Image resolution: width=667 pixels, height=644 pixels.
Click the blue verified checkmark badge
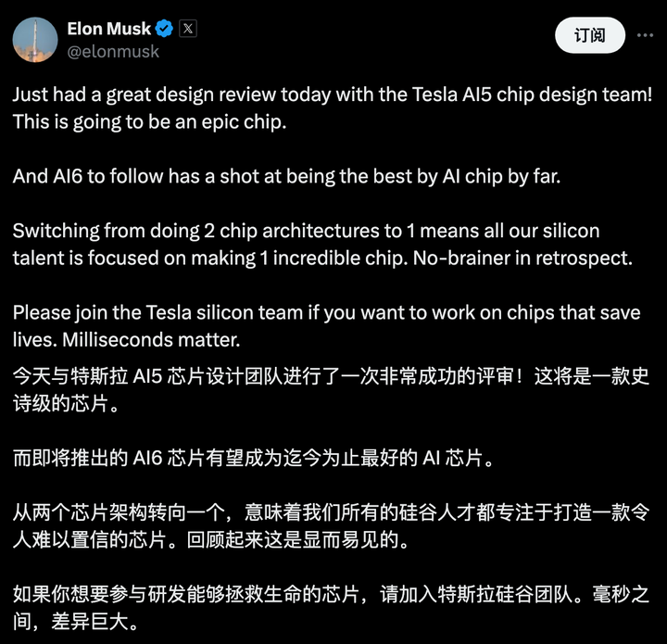coord(164,29)
